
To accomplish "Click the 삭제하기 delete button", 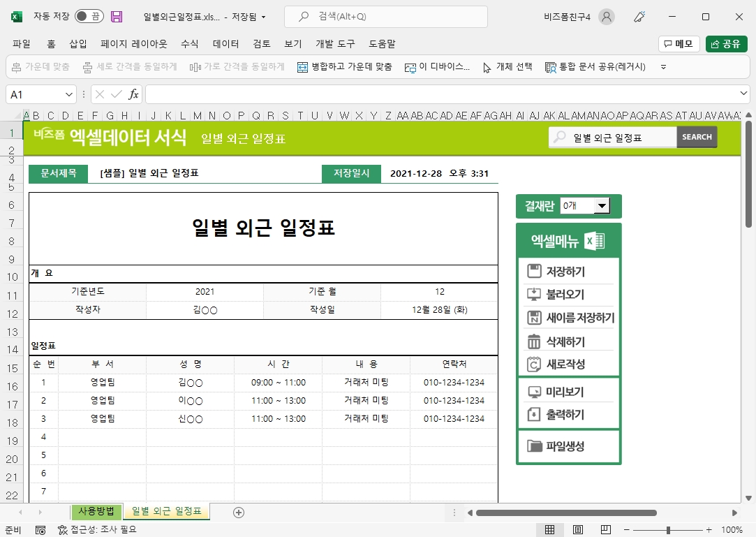I will tap(565, 341).
